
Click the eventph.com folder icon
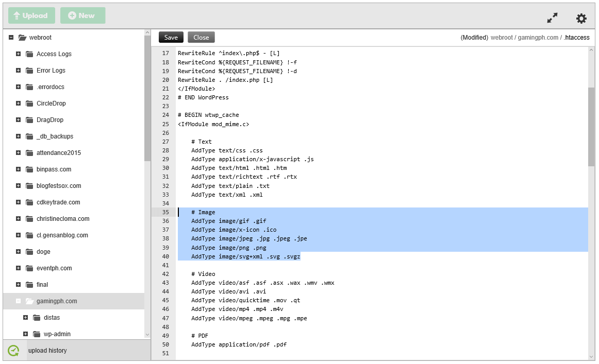point(29,268)
